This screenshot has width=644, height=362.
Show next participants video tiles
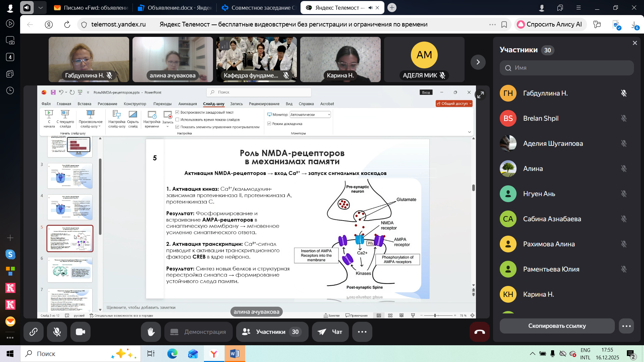point(478,62)
